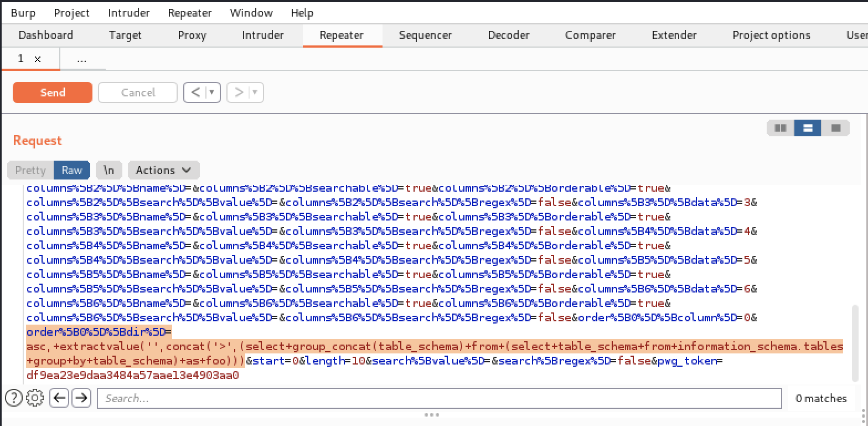Click the order%5B0%5D%5Bdir%5D= parameter text
868x426 pixels.
(x=100, y=332)
